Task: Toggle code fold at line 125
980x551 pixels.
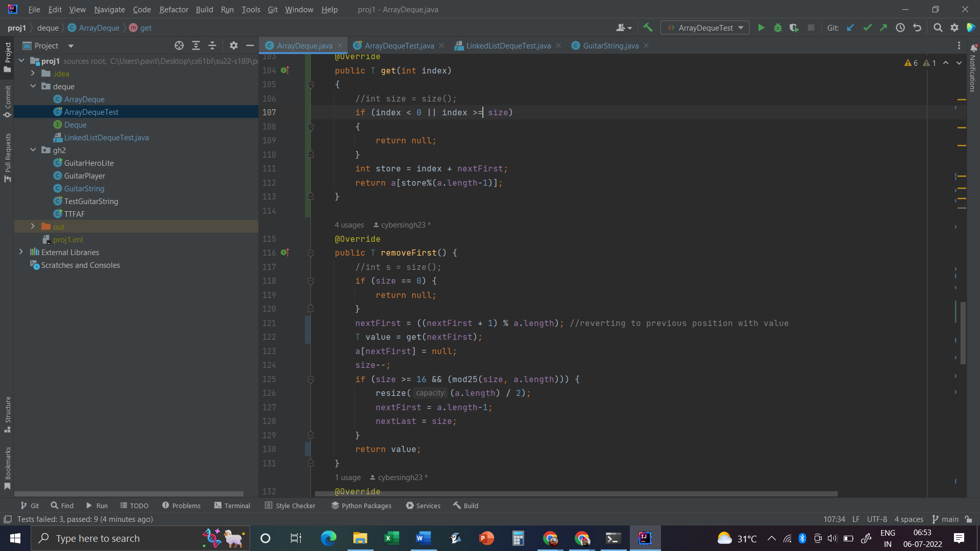Action: pyautogui.click(x=310, y=380)
